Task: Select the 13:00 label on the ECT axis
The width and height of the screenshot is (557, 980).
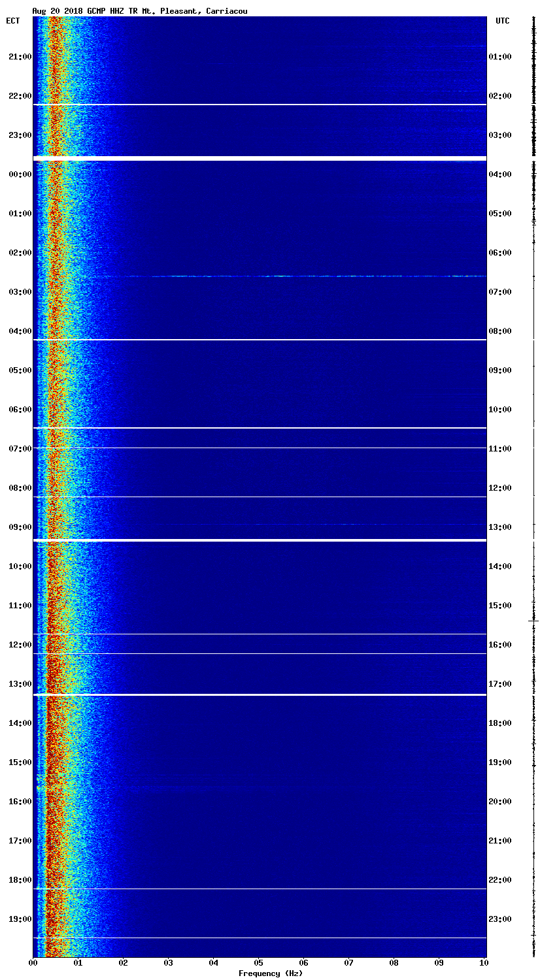Action: coord(20,684)
